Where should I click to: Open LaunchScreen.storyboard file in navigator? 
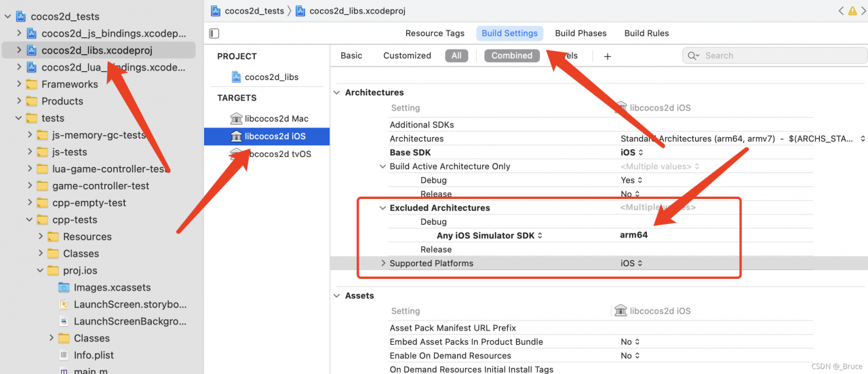pyautogui.click(x=130, y=304)
